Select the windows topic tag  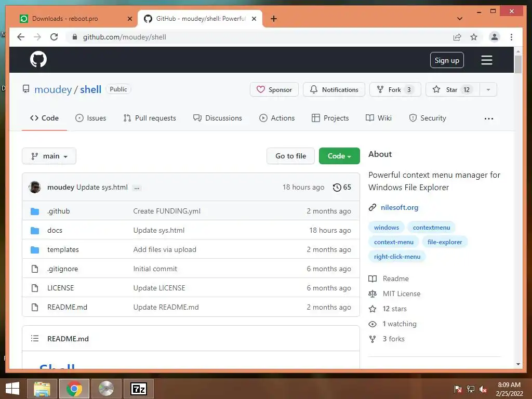point(387,228)
